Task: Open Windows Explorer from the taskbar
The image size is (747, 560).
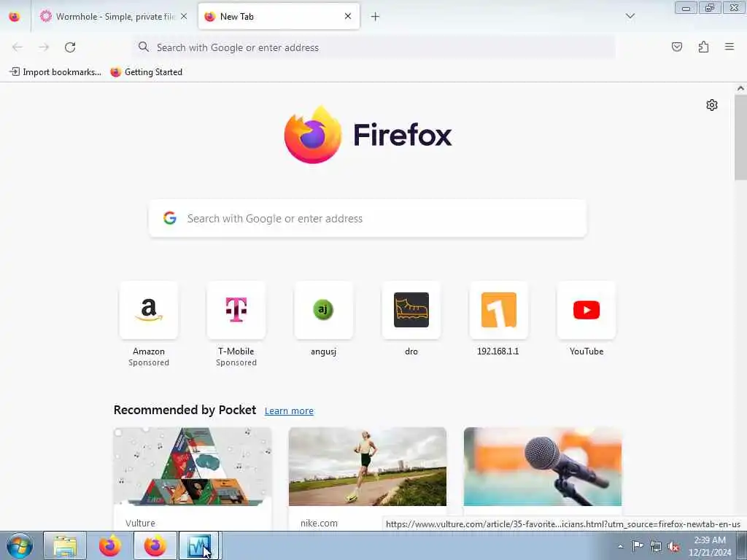Action: pyautogui.click(x=65, y=545)
